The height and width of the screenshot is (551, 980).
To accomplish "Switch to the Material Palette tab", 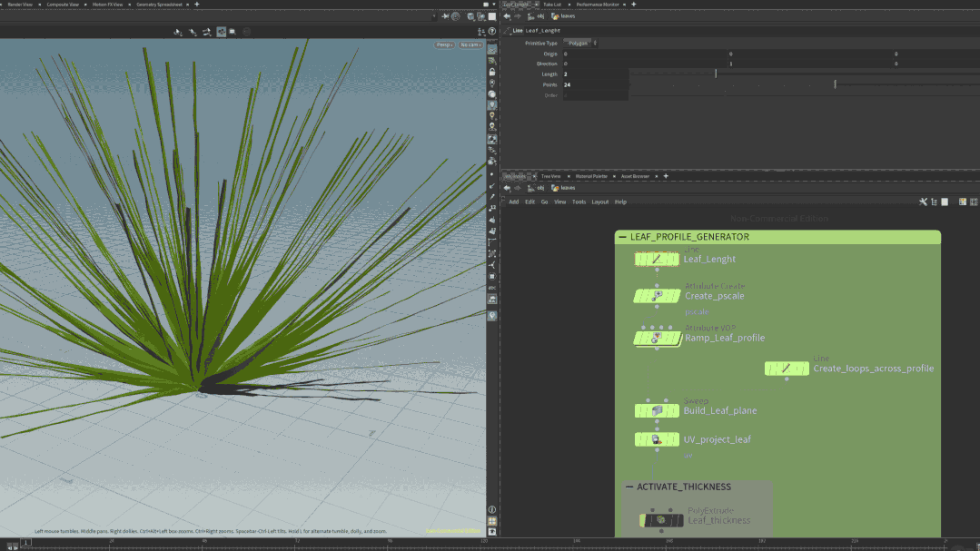I will click(x=591, y=175).
